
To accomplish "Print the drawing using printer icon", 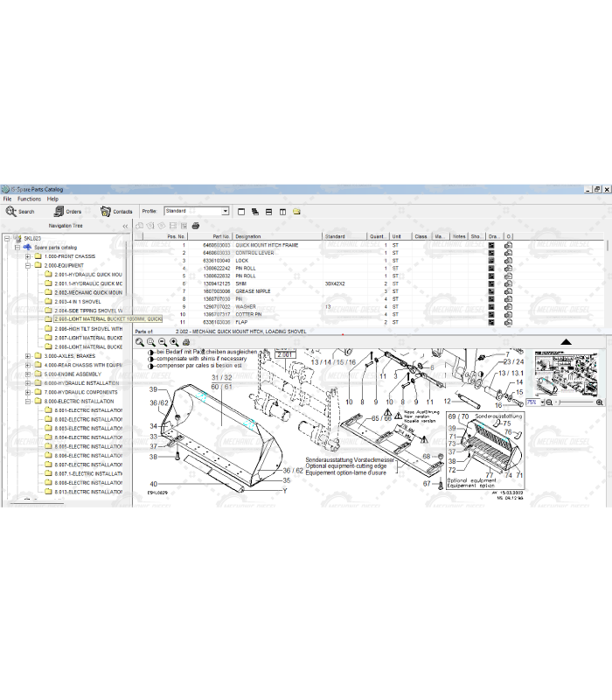I will pyautogui.click(x=185, y=342).
